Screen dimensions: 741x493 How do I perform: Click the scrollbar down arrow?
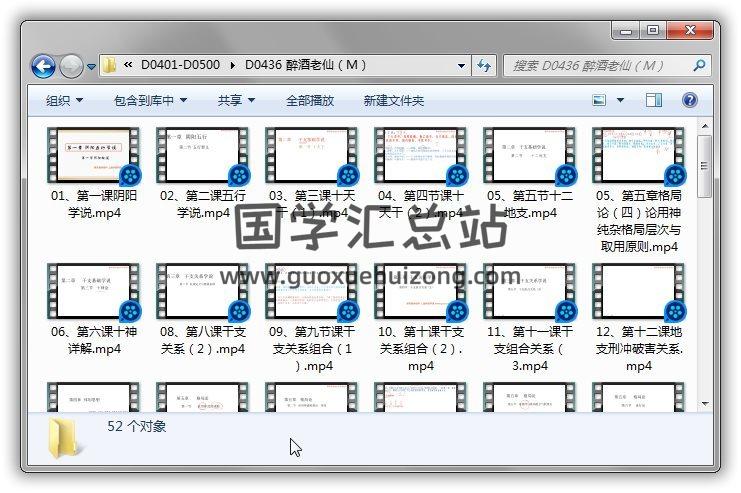(x=705, y=404)
